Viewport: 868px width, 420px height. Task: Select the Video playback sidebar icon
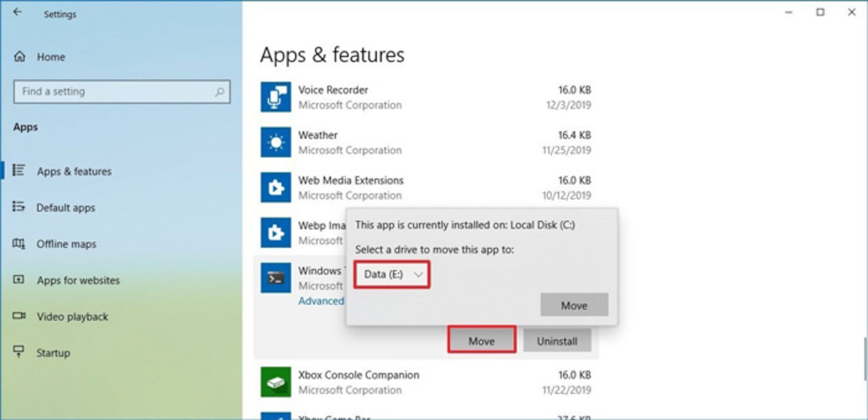(19, 315)
